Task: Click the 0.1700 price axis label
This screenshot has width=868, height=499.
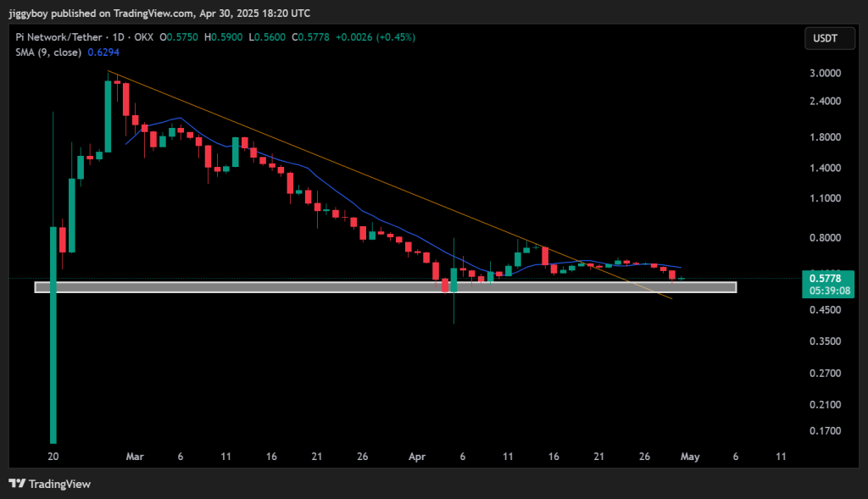Action: (825, 431)
